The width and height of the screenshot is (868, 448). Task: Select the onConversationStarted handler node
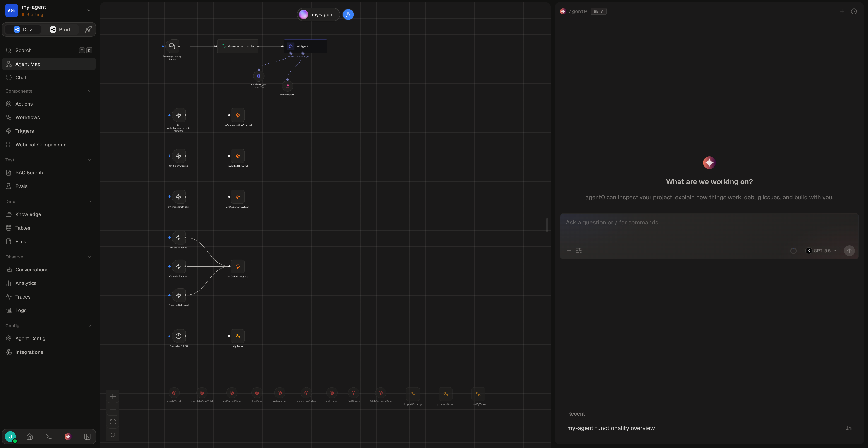[238, 115]
